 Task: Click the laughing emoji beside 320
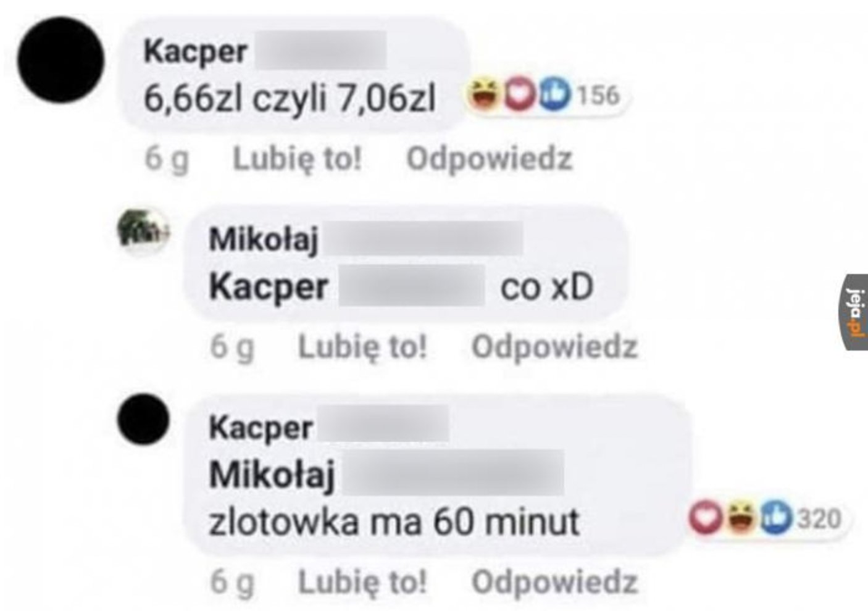[738, 517]
